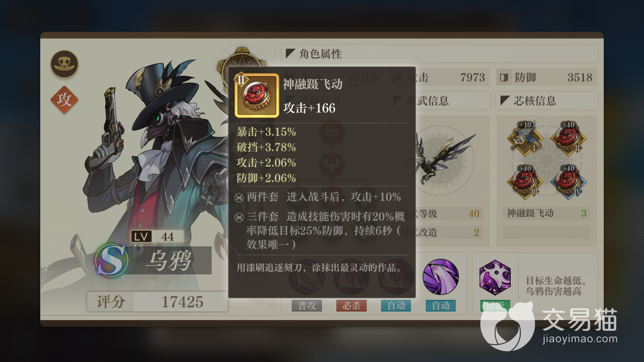Viewport: 644px width, 362px height.
Task: Click the purple claw auto skill icon
Action: tap(441, 277)
